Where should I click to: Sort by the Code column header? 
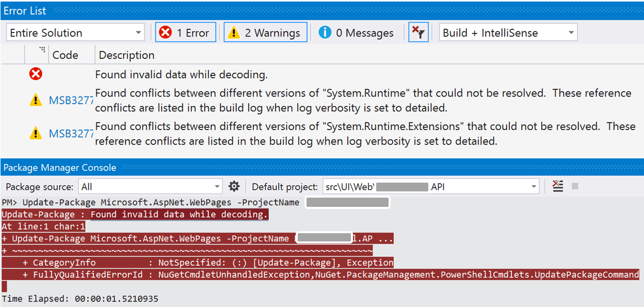coord(66,55)
